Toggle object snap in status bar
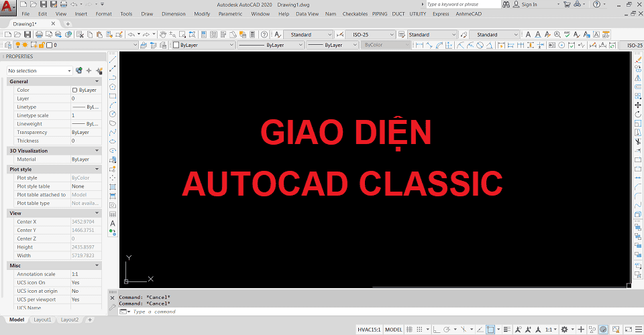Image resolution: width=644 pixels, height=335 pixels. tap(490, 329)
